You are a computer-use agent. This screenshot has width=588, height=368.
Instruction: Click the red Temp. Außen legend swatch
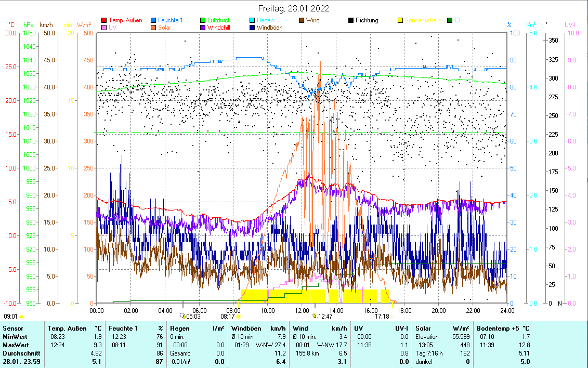pos(104,21)
